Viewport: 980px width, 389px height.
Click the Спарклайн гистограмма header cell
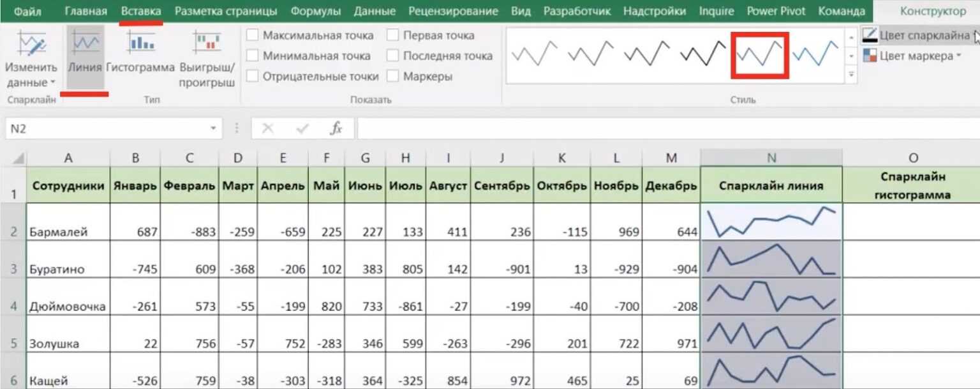(912, 185)
